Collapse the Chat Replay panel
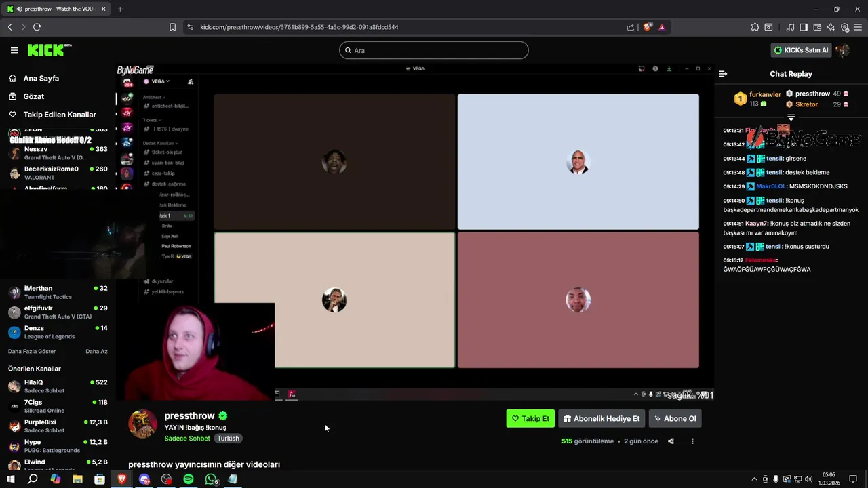Image resolution: width=868 pixels, height=488 pixels. 723,74
